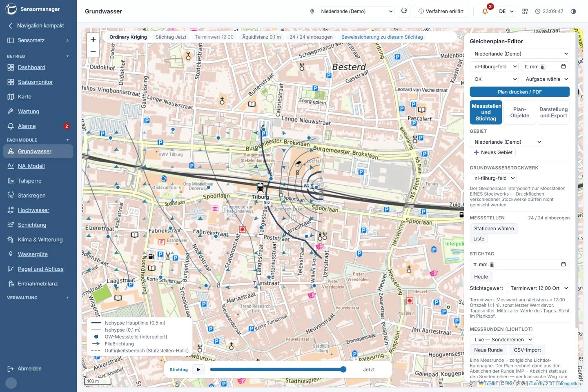Toggle Navigation kompakt sidebar mode

pos(38,26)
